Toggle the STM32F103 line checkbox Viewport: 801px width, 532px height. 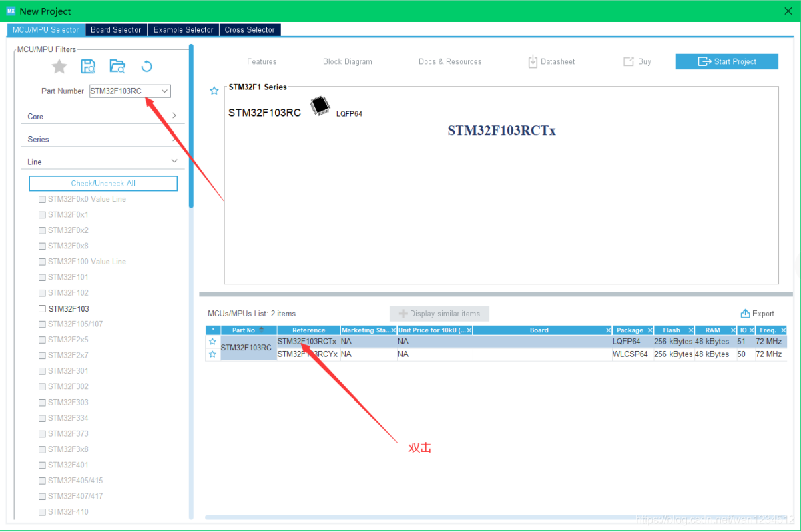click(43, 309)
